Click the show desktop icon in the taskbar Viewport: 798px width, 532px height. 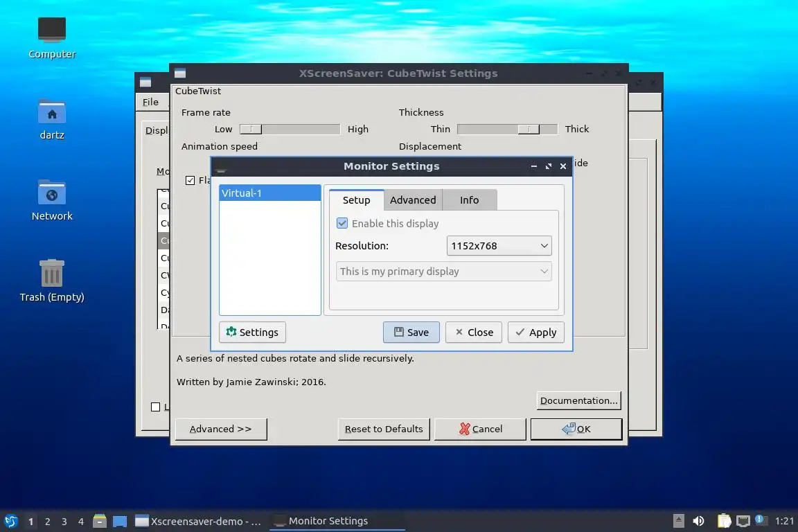point(120,521)
